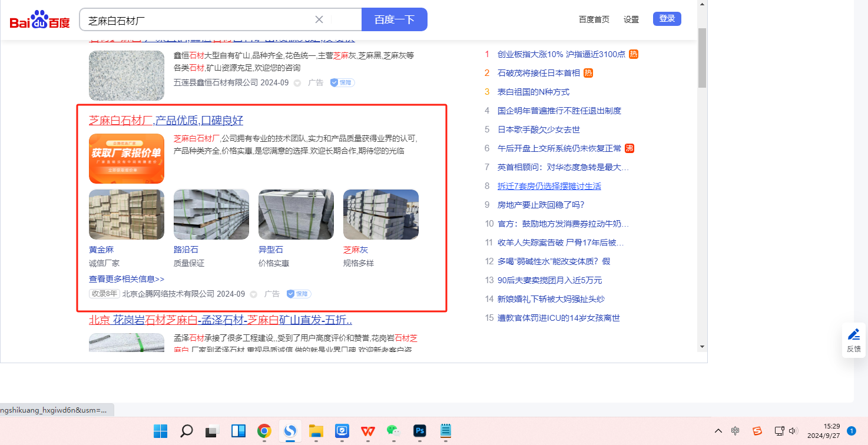868x445 pixels.
Task: Open hot search 创业板指大涨10% 沪指逼近3100点
Action: 561,54
